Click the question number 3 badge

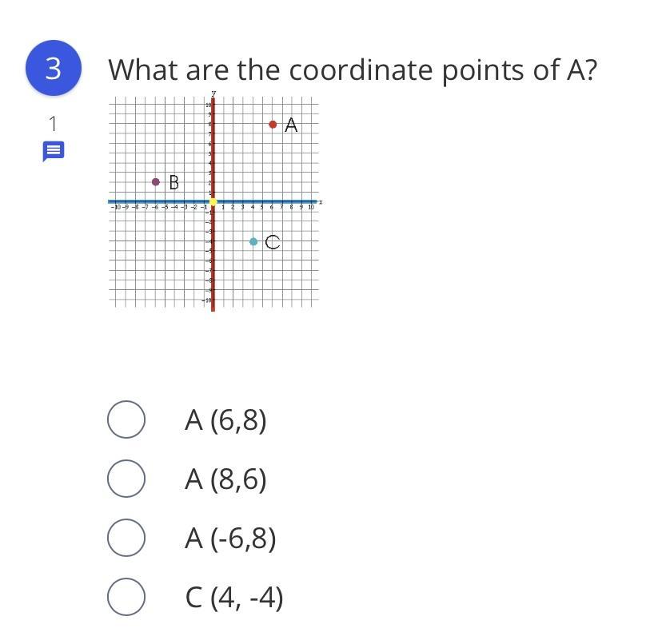[54, 68]
